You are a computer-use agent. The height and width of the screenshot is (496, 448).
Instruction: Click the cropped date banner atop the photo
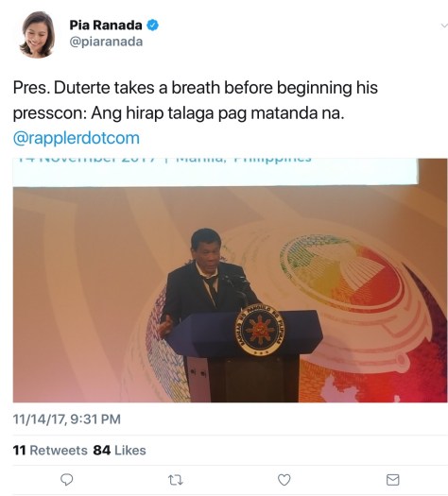(215, 171)
